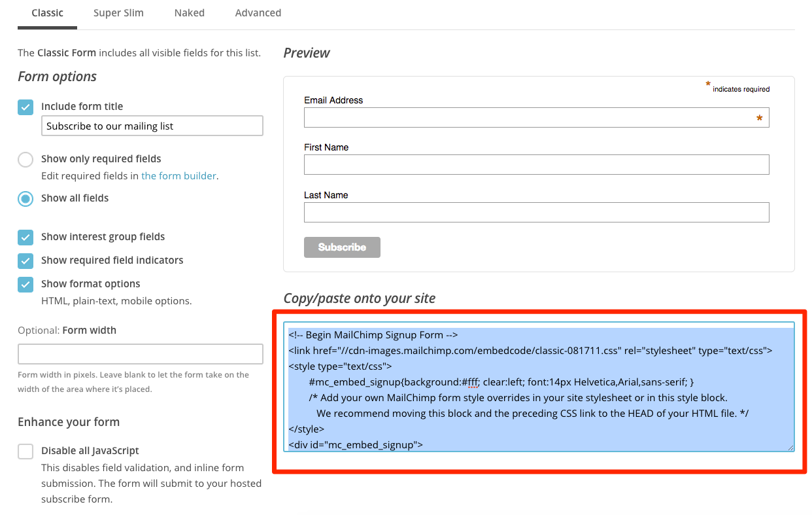Image resolution: width=812 pixels, height=515 pixels.
Task: Focus the First Name preview field
Action: pyautogui.click(x=536, y=165)
